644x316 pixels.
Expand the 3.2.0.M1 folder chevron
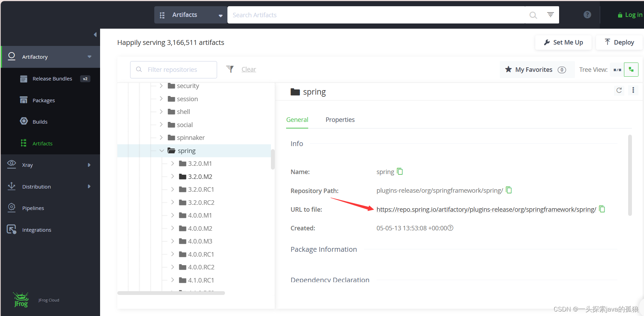pos(173,163)
